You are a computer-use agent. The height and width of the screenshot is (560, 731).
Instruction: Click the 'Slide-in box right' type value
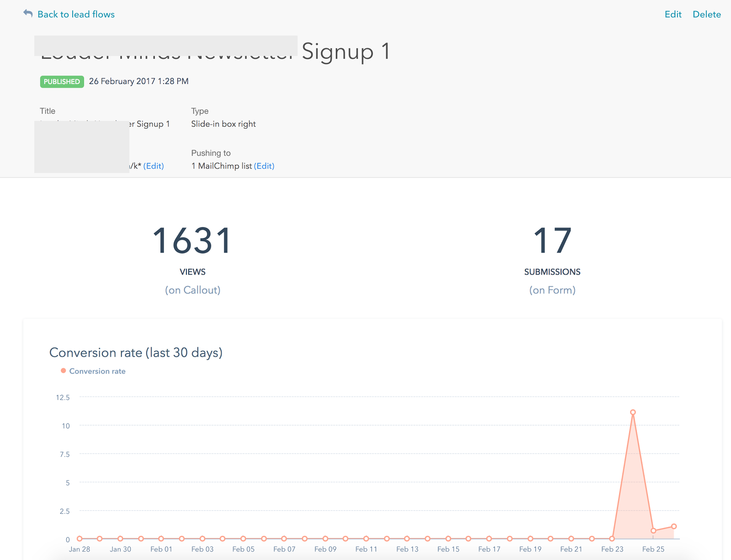[223, 124]
